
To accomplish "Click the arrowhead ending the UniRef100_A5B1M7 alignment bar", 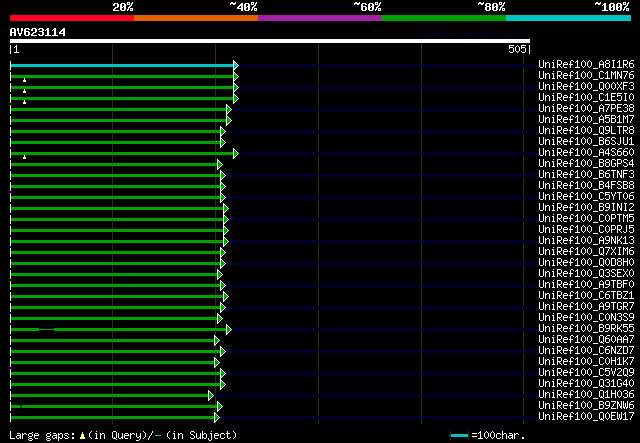I will coord(229,120).
